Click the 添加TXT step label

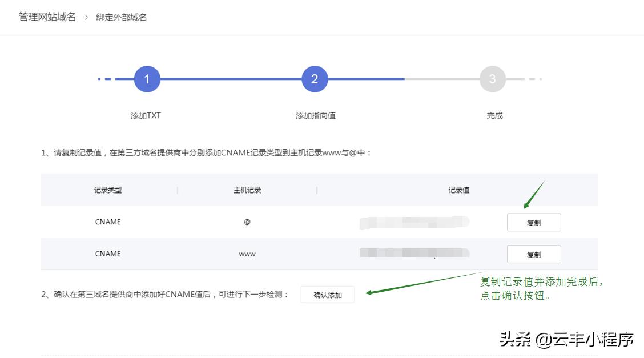click(147, 115)
